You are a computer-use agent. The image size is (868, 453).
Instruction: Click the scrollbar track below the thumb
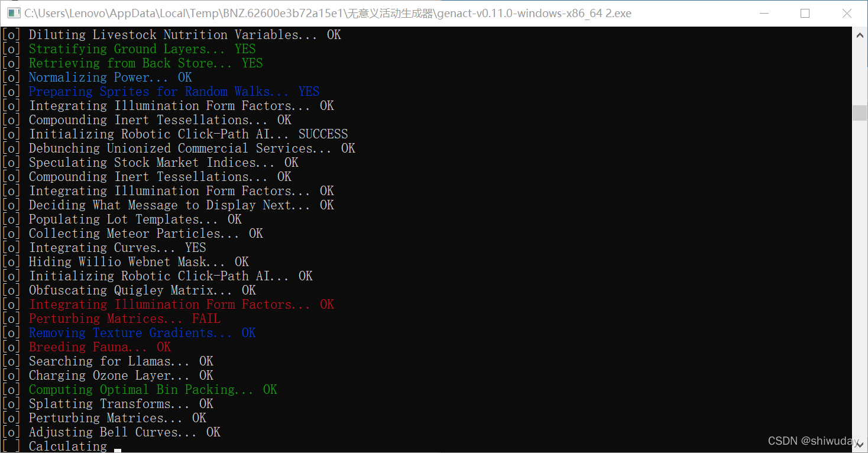[x=859, y=278]
